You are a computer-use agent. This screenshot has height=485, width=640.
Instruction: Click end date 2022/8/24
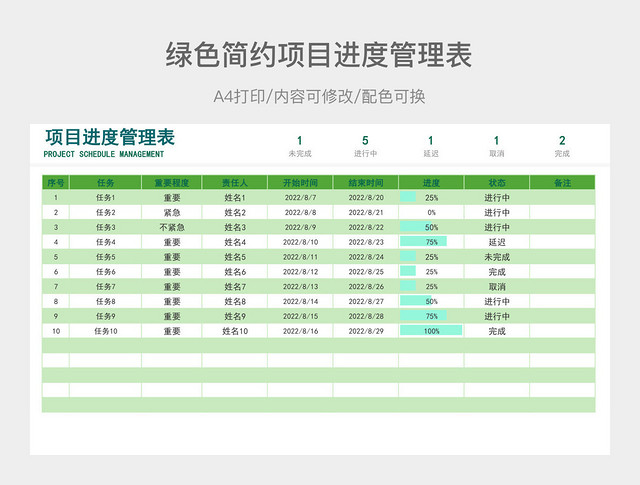pos(366,257)
